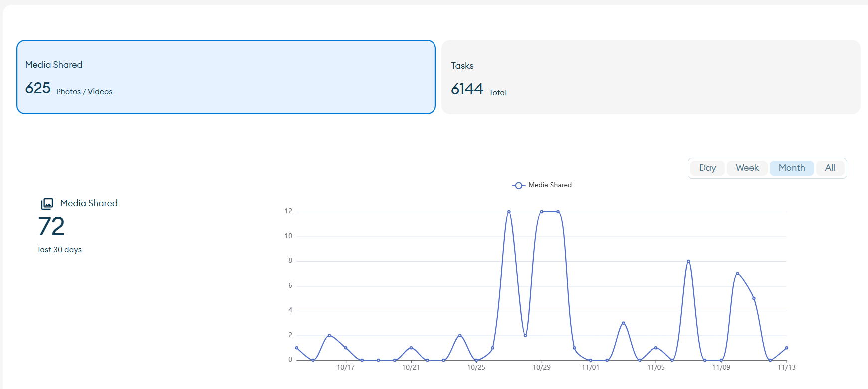Select the 11/10 data point at 7
Viewport: 868px width, 389px height.
point(737,273)
